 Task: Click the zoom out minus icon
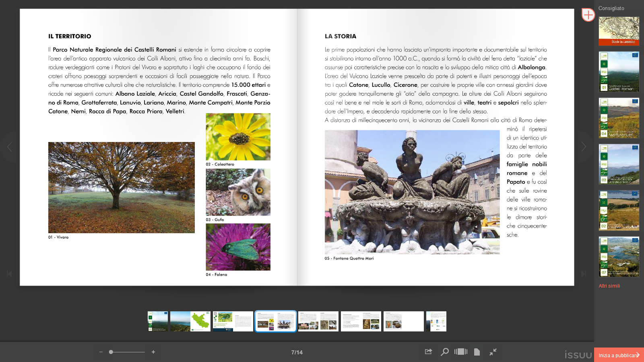[101, 352]
